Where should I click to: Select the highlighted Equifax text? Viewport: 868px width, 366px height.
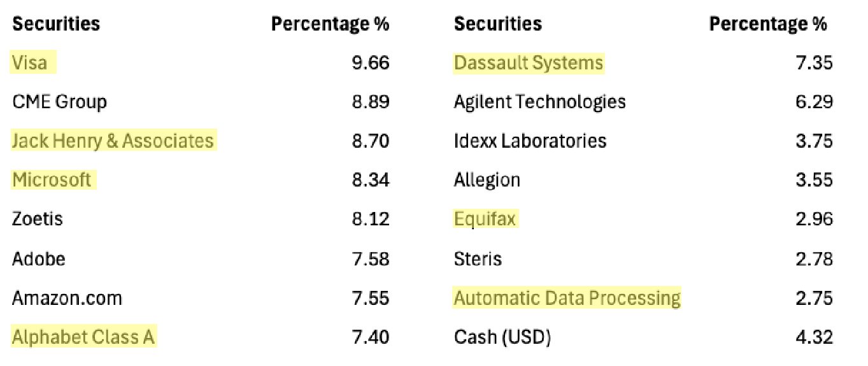pyautogui.click(x=485, y=219)
